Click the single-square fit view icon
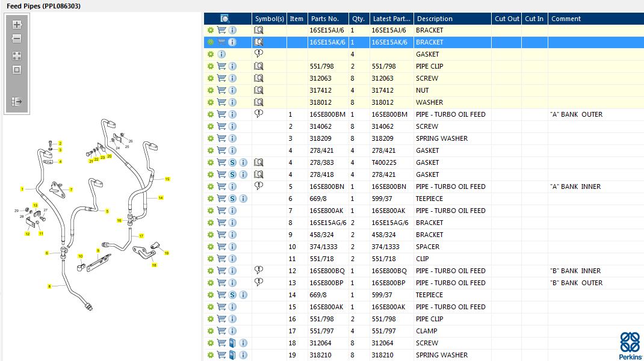The image size is (644, 361). tap(16, 70)
